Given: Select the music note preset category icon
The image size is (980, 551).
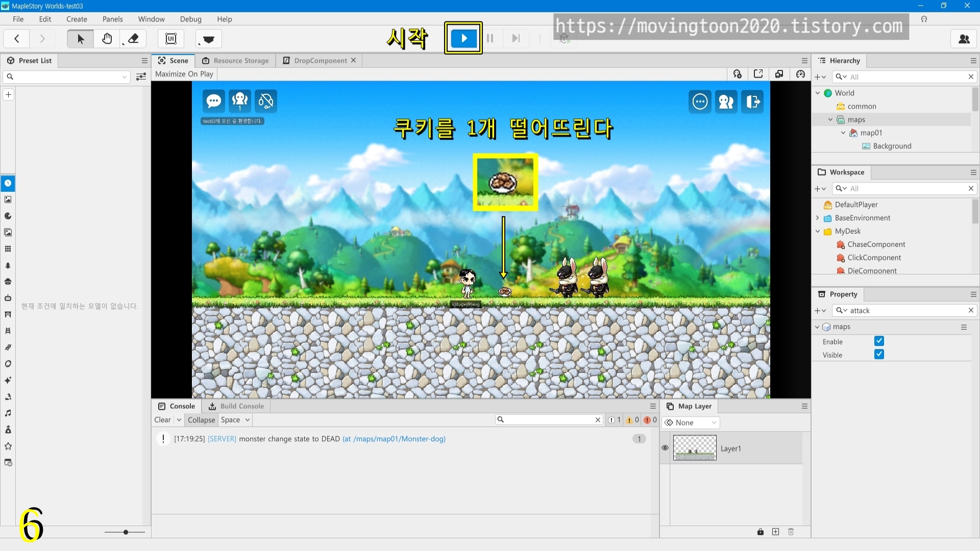Looking at the screenshot, I should pos(8,413).
